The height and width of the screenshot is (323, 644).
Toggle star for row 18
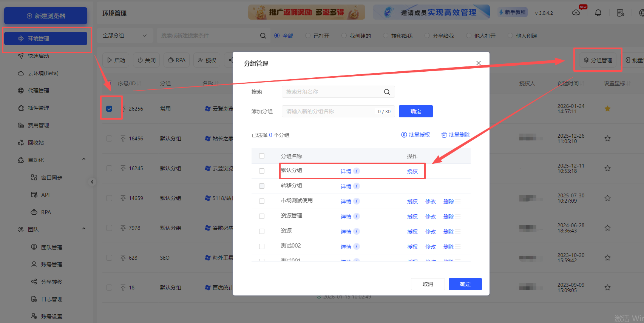pos(607,288)
